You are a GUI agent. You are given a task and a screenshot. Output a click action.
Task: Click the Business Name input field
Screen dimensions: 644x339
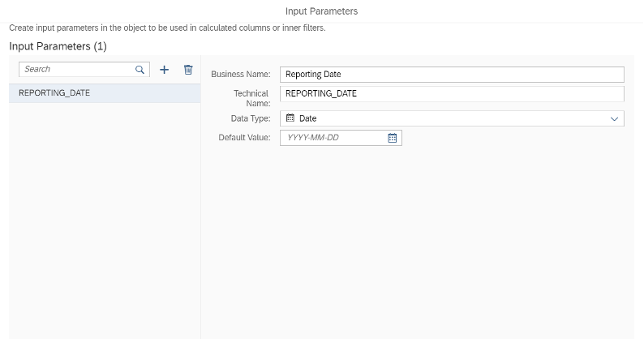coord(452,75)
